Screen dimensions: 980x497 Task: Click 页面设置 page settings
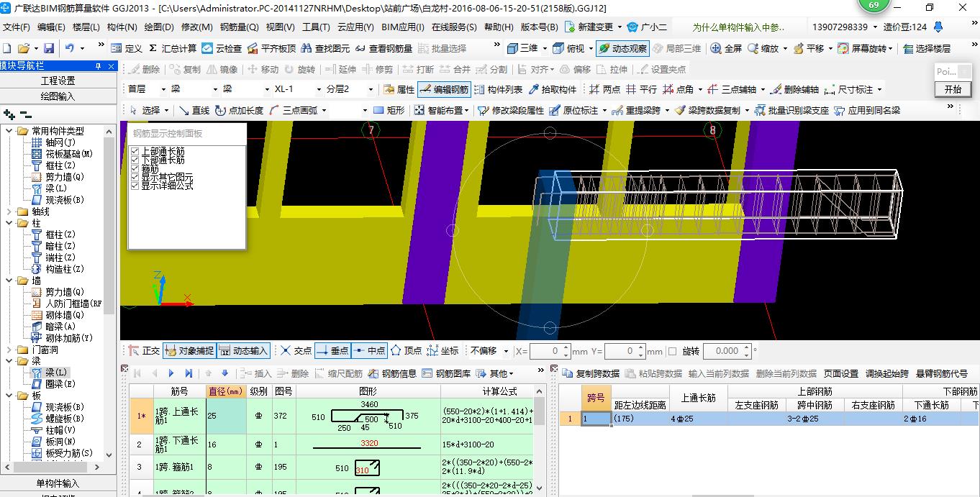pos(841,373)
